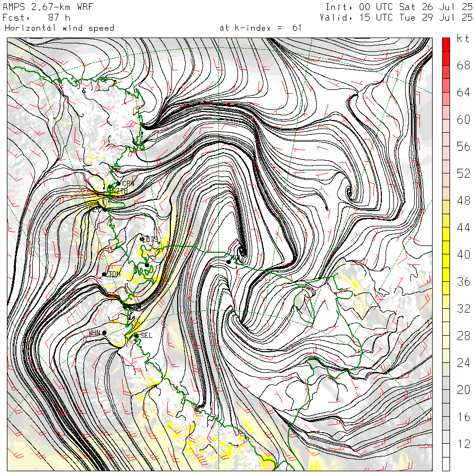Click the "AMPS 2.67-km WRF" title text
Screen dimensions: 476x476
[x=48, y=7]
